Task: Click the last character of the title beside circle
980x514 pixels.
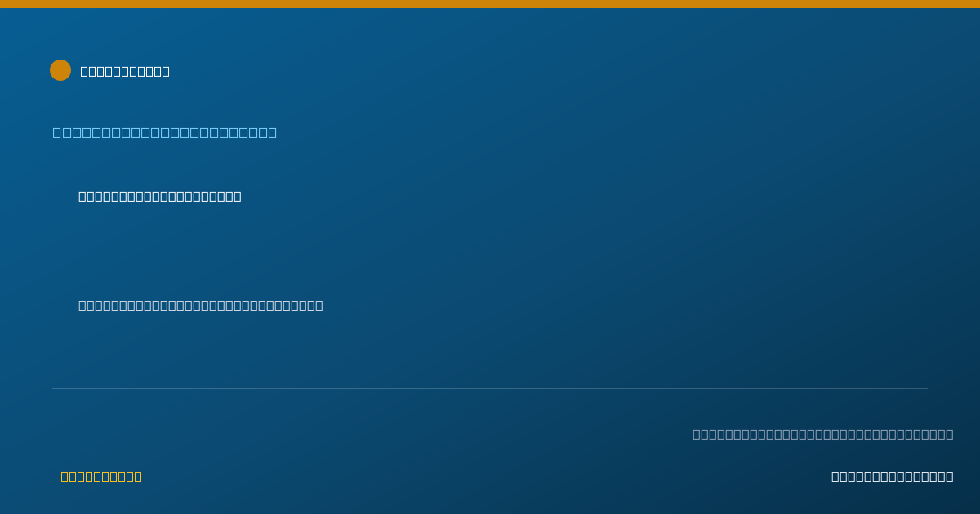Action: (166, 71)
